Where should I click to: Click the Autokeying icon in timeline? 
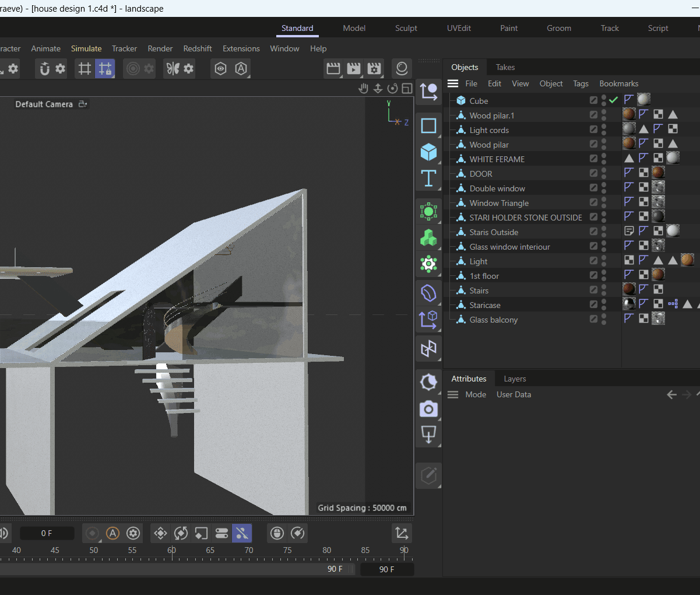click(x=113, y=533)
